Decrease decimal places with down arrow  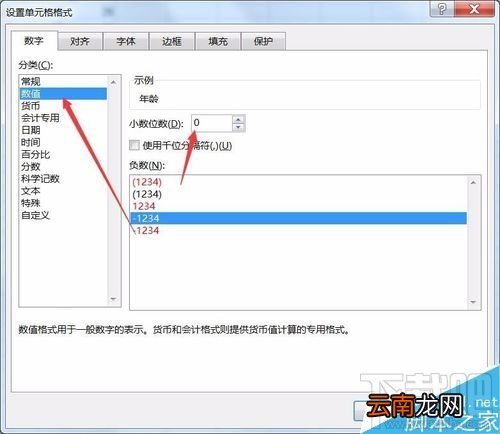click(238, 127)
